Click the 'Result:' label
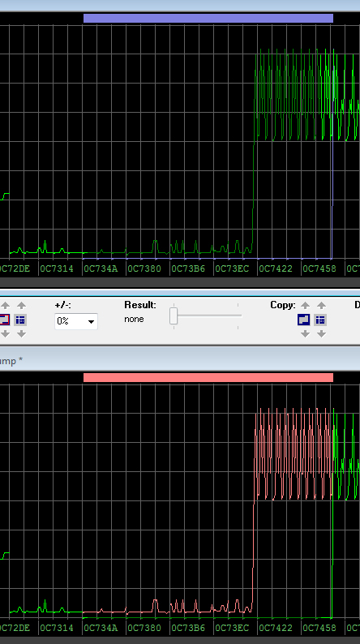This screenshot has height=644, width=360. [x=140, y=305]
